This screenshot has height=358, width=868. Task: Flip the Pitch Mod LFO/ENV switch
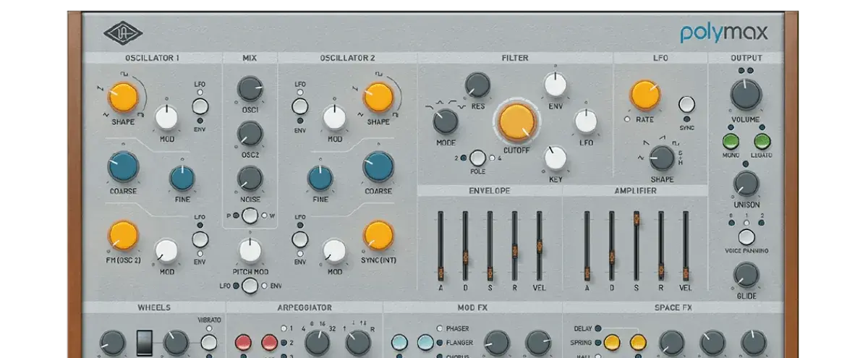pyautogui.click(x=250, y=286)
